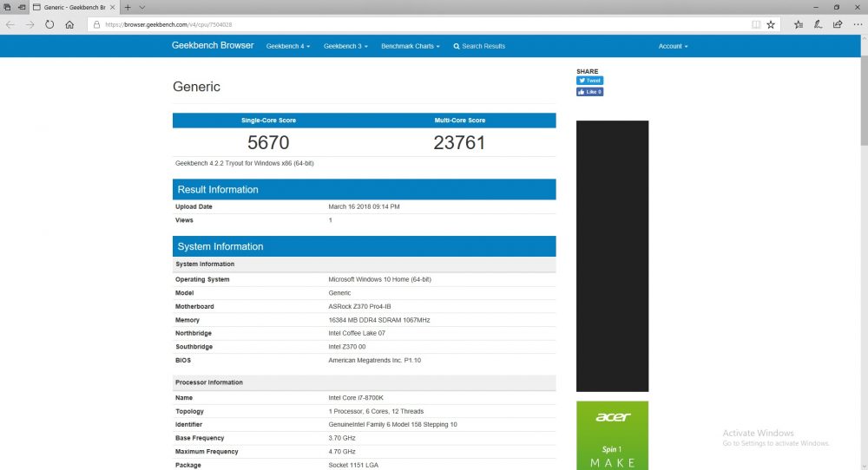Click the ASRock Z370 Pro4-IB motherboard value
Image resolution: width=868 pixels, height=470 pixels.
[359, 306]
